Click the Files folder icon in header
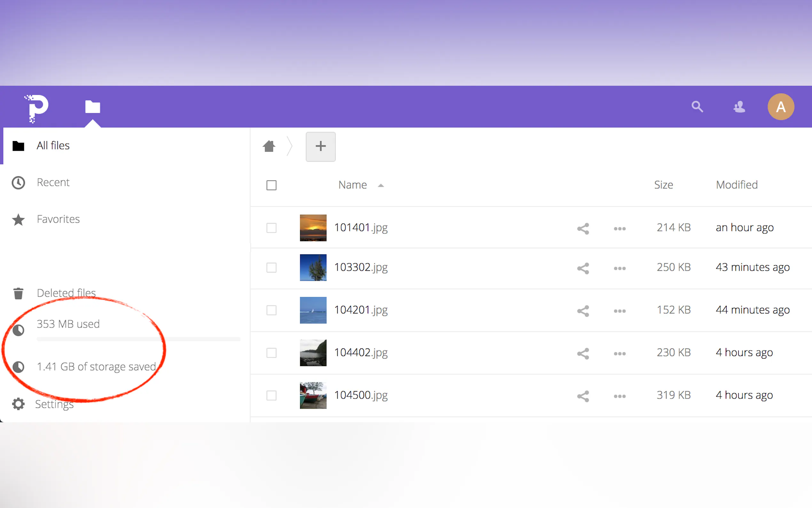This screenshot has width=812, height=508. (x=92, y=107)
